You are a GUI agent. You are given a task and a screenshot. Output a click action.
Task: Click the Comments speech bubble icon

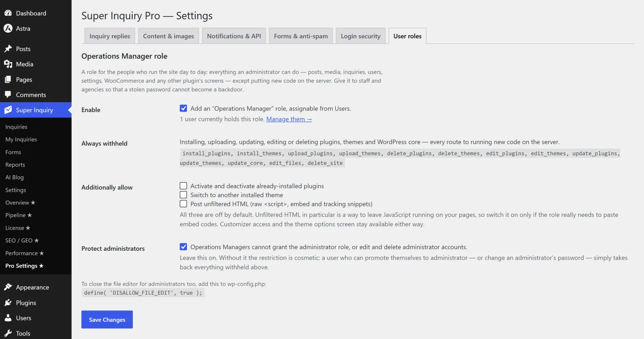click(x=8, y=95)
